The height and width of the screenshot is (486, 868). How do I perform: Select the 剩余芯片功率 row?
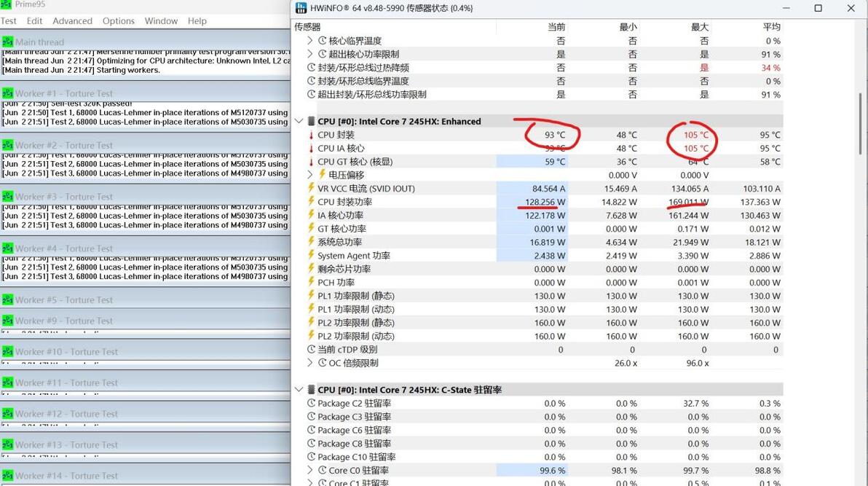click(544, 269)
